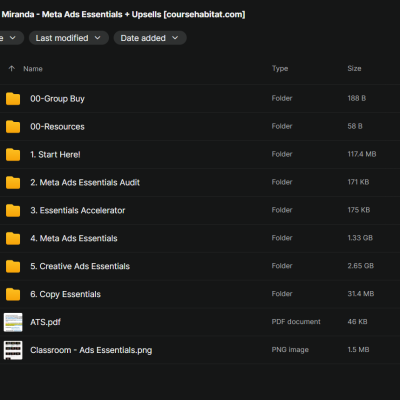
Task: Click the 5. Creative Ads Essentials folder icon
Action: [13, 266]
